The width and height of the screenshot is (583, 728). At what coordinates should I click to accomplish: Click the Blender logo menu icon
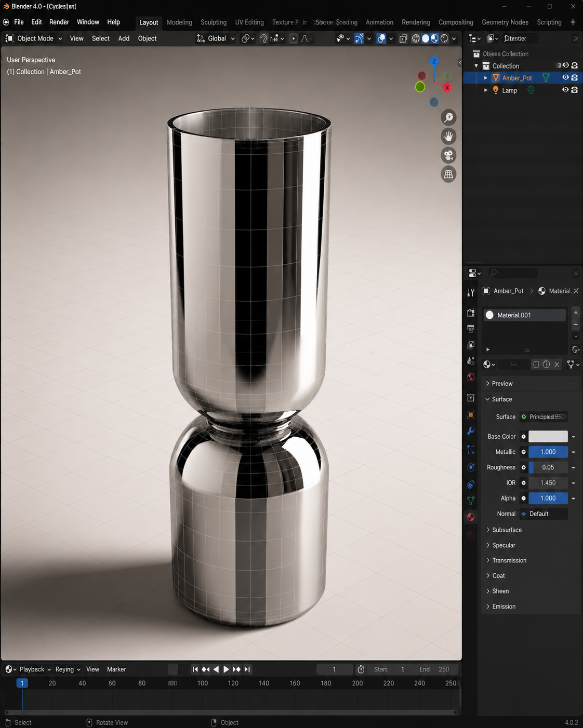(6, 22)
